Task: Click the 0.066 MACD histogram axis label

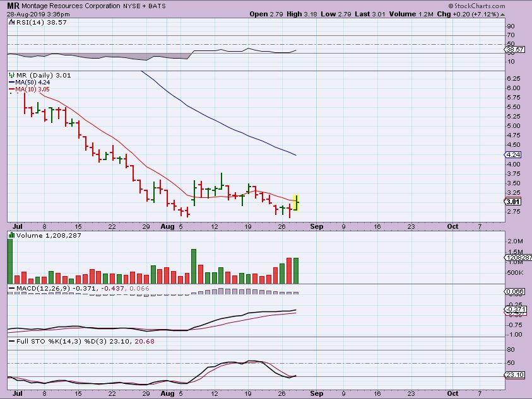Action: coord(516,291)
